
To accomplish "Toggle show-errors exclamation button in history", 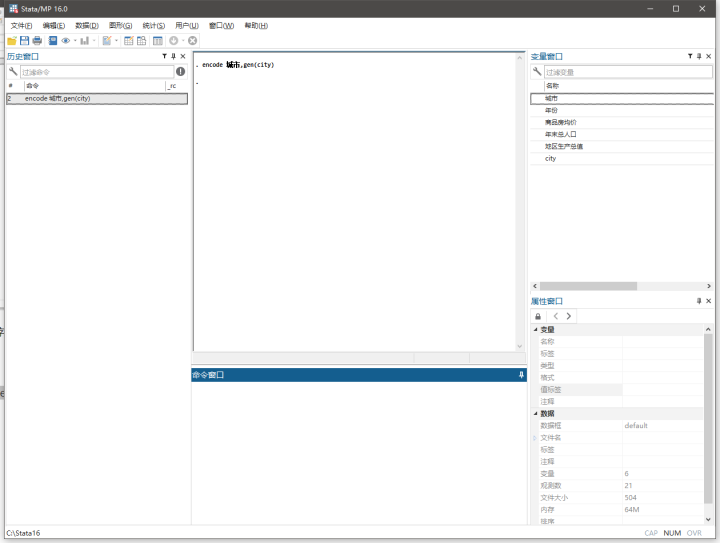I will point(180,72).
